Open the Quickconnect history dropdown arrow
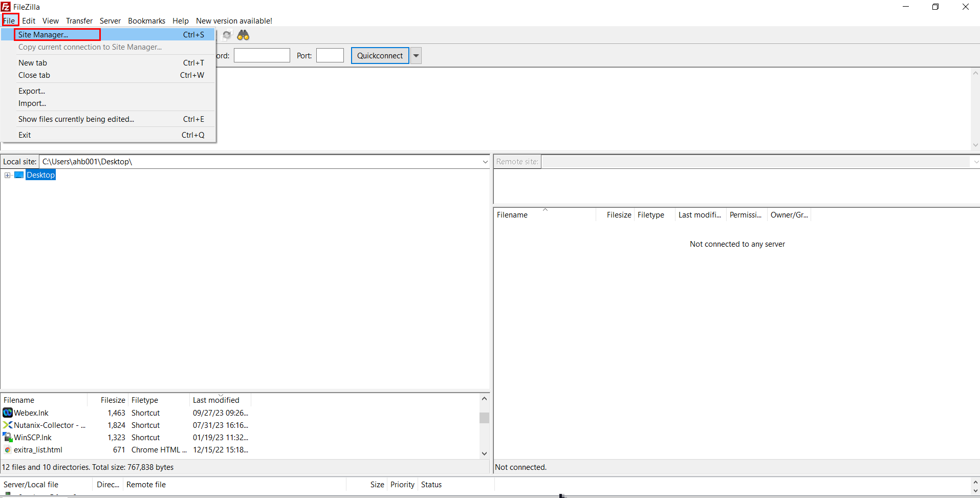 pyautogui.click(x=416, y=55)
